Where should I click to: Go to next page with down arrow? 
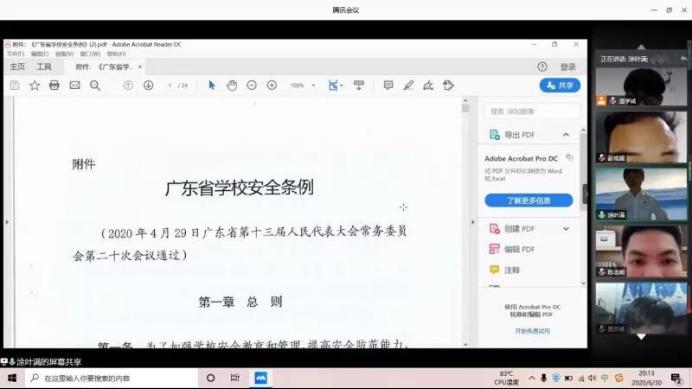click(148, 85)
